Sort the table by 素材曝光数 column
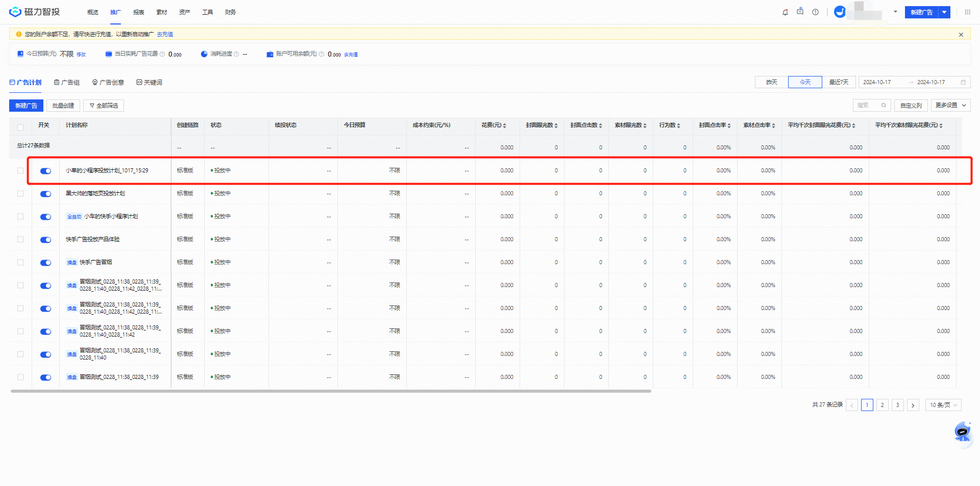This screenshot has width=980, height=486. (x=645, y=125)
